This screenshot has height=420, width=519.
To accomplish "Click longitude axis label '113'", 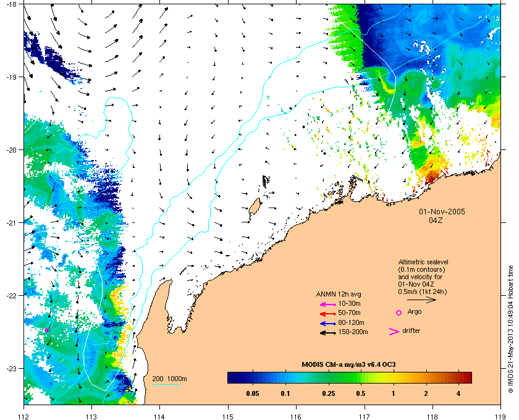I will click(91, 416).
